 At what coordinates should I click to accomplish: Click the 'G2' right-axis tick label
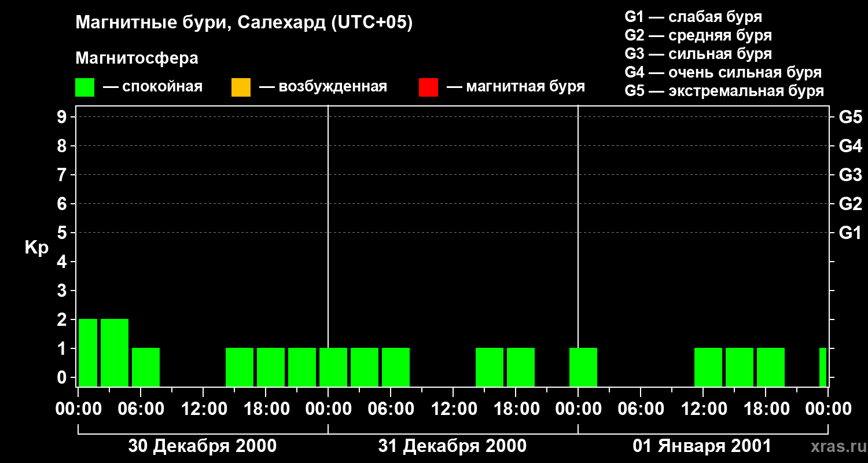[x=851, y=204]
